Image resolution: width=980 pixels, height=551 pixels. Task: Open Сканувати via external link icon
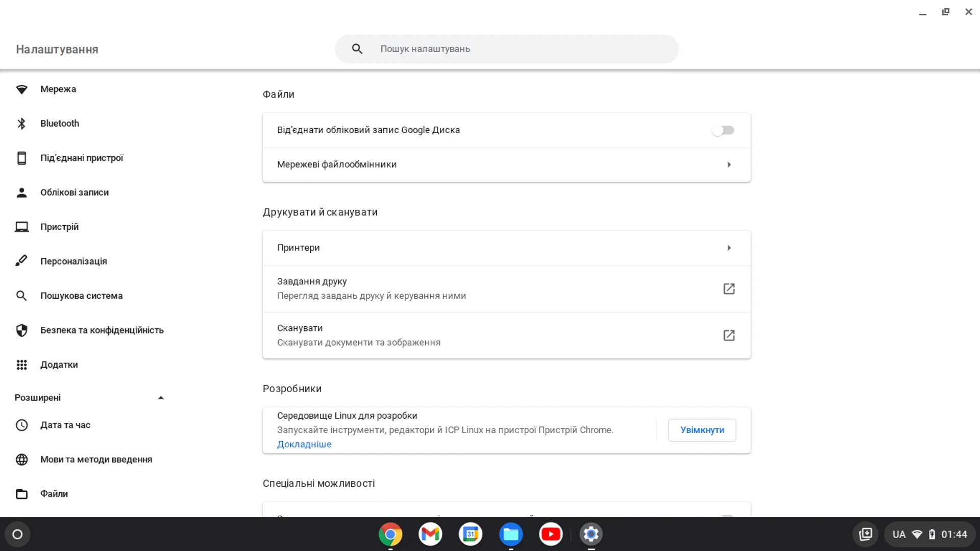pyautogui.click(x=729, y=336)
